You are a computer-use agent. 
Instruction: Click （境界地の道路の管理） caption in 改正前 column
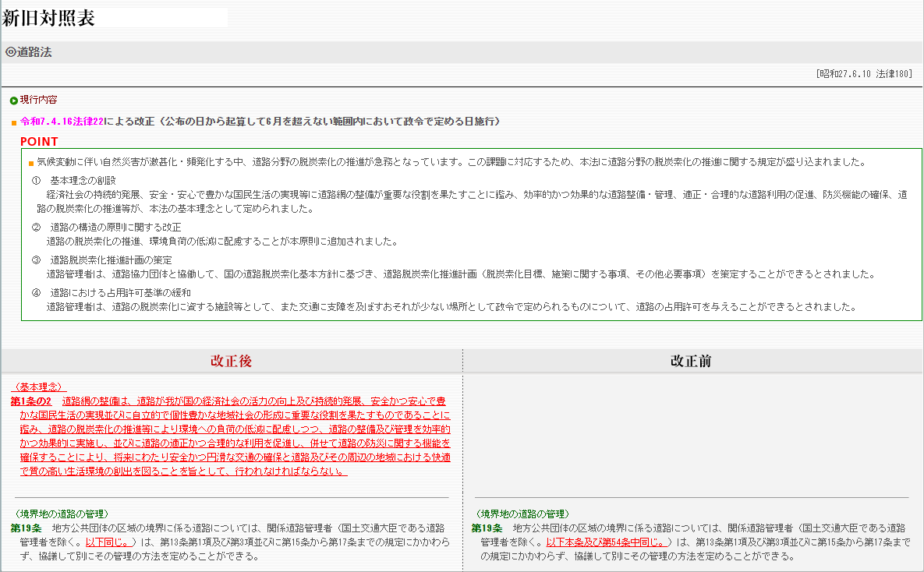tap(522, 514)
